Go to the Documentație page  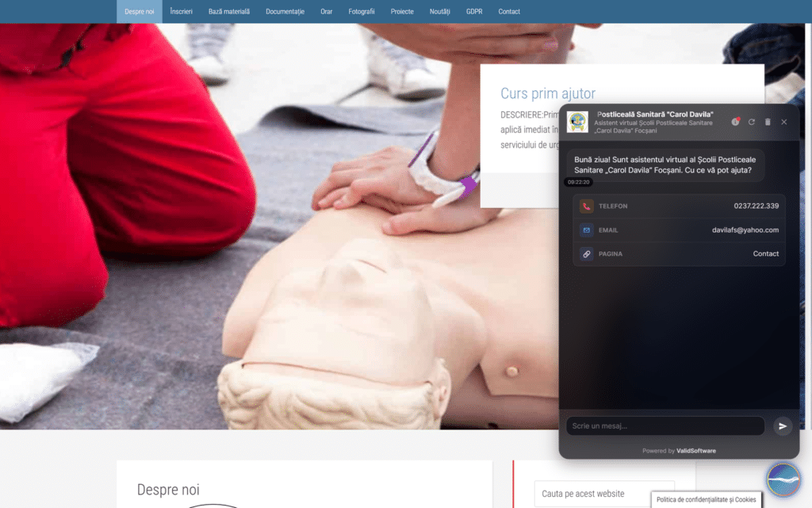(x=285, y=11)
